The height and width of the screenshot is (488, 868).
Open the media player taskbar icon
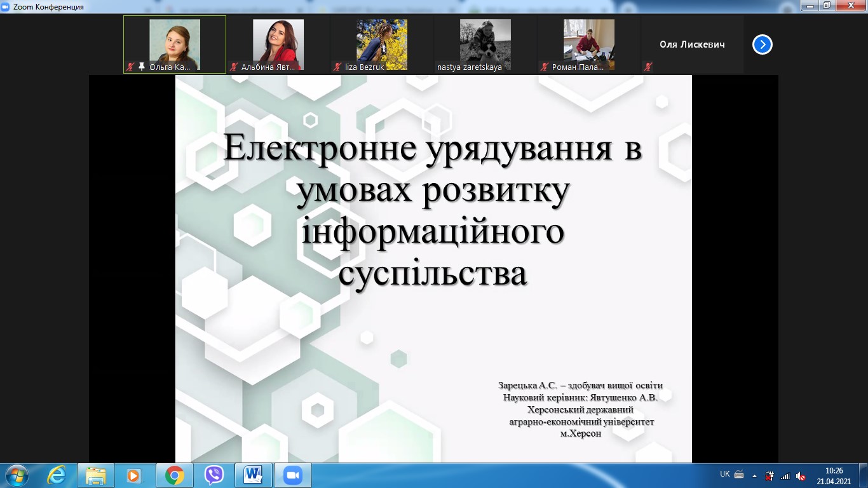tap(134, 475)
